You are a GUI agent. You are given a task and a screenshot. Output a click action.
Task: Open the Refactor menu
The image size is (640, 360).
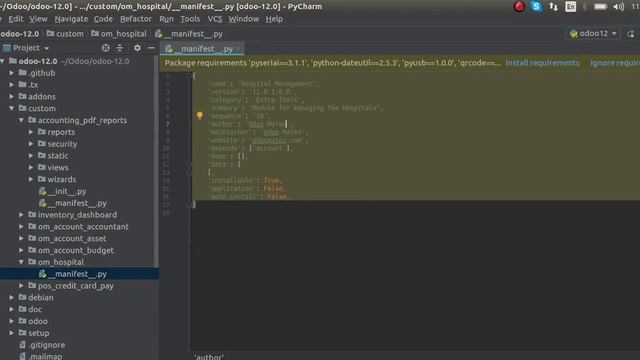click(136, 19)
